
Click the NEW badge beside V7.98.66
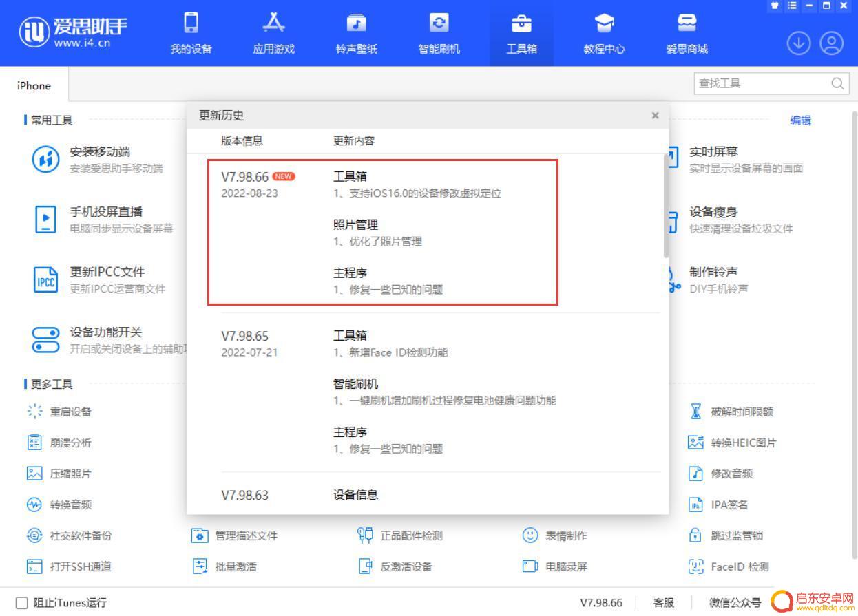click(x=284, y=176)
